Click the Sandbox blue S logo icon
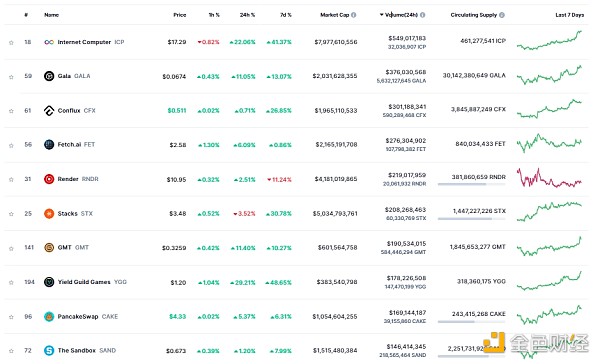The width and height of the screenshot is (600, 364). [49, 350]
